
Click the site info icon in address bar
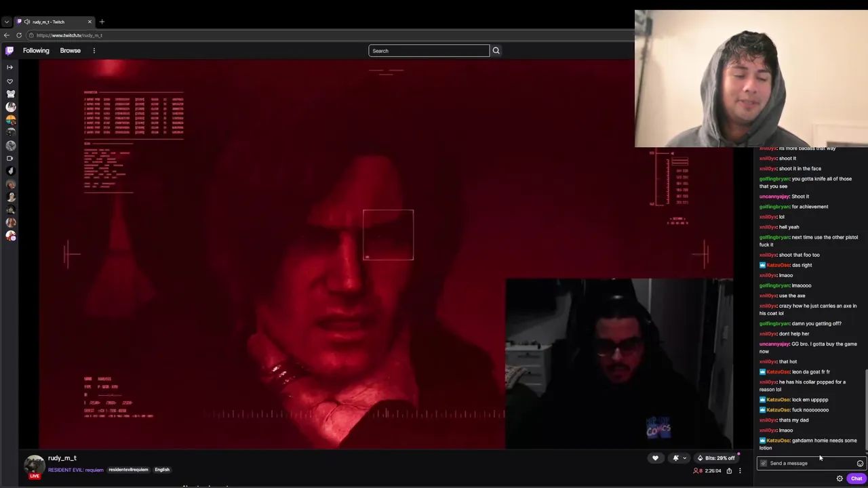[30, 35]
